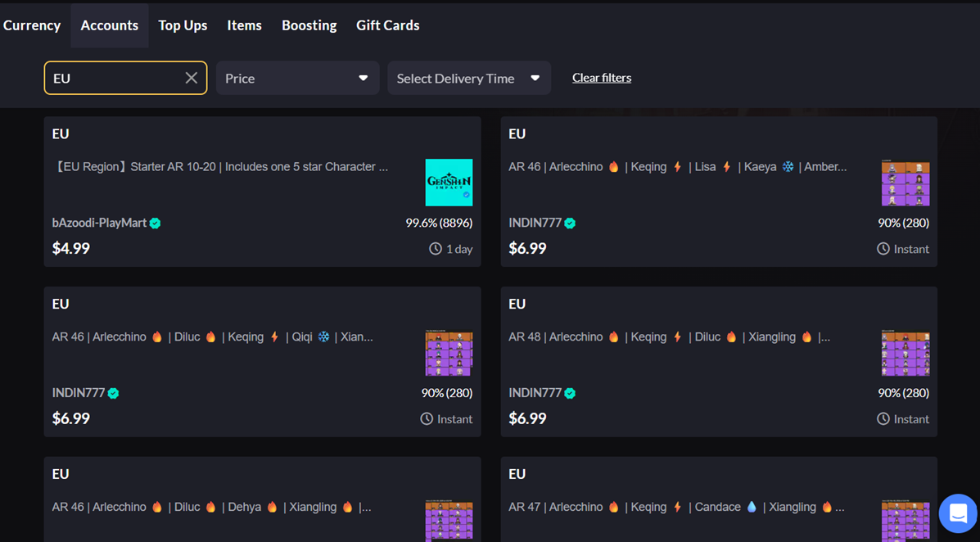This screenshot has height=542, width=980.
Task: Switch to Gift Cards tab
Action: pyautogui.click(x=387, y=25)
